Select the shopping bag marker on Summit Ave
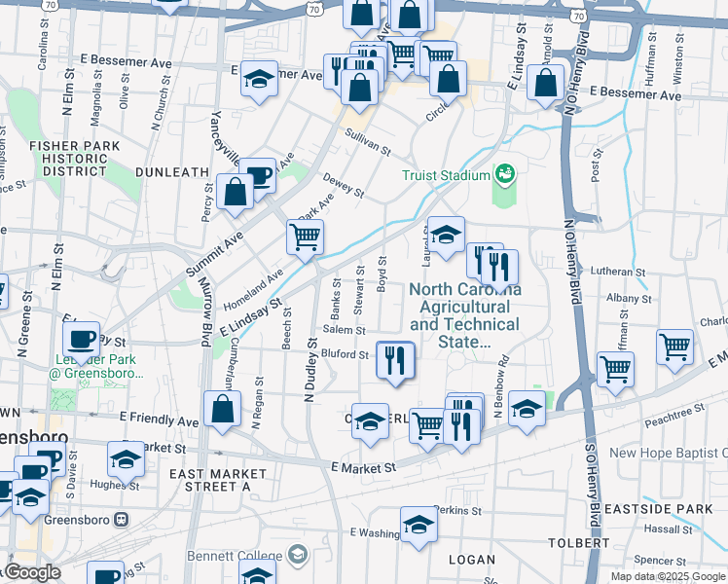The height and width of the screenshot is (584, 728). pos(236,192)
